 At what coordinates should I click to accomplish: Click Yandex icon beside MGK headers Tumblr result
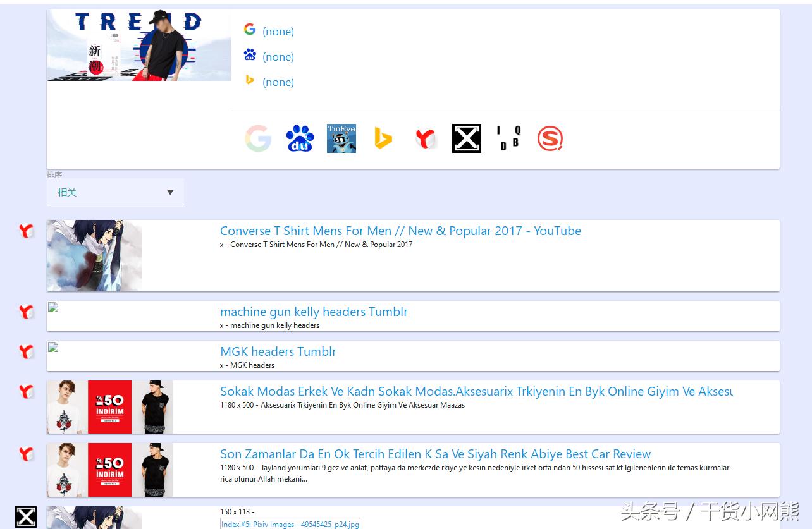click(x=26, y=352)
